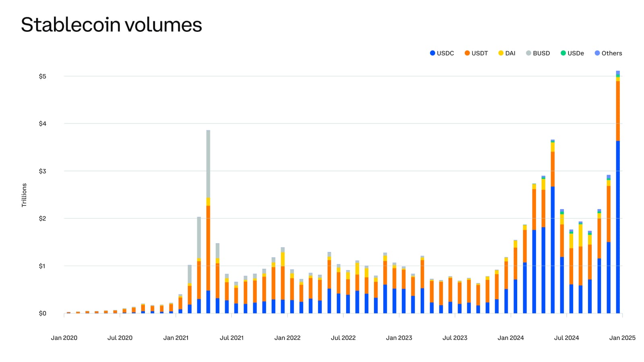Click the green USDe legend dot
This screenshot has width=644, height=362.
click(x=562, y=53)
